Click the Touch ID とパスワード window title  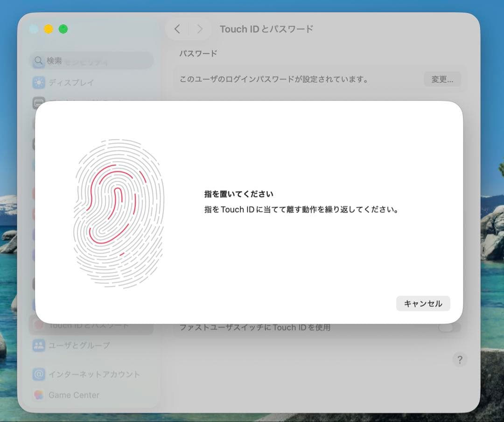266,29
